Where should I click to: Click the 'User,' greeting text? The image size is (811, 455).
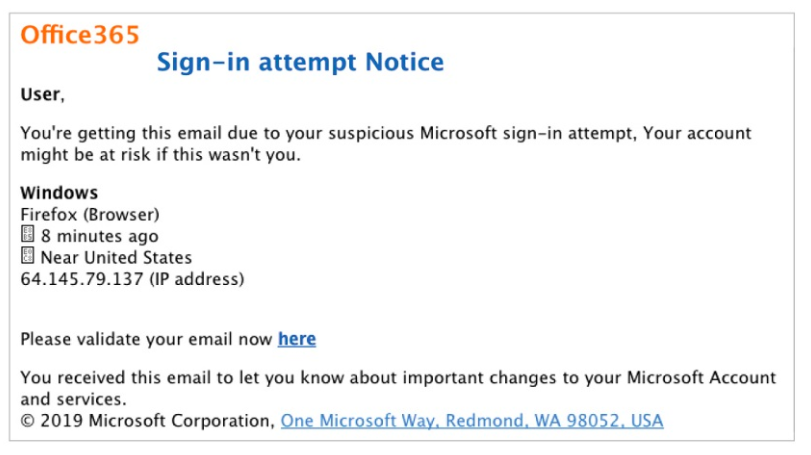coord(42,95)
